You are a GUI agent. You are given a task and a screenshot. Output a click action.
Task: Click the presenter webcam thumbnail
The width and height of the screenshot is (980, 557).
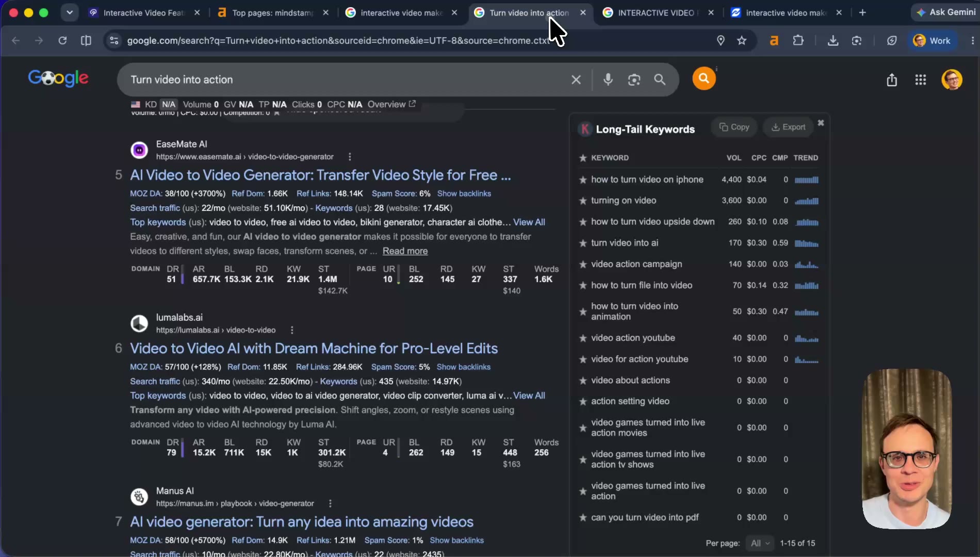(906, 449)
